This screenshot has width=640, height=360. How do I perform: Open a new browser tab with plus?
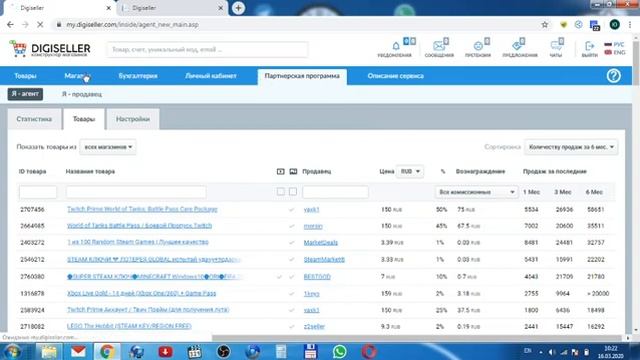point(238,8)
